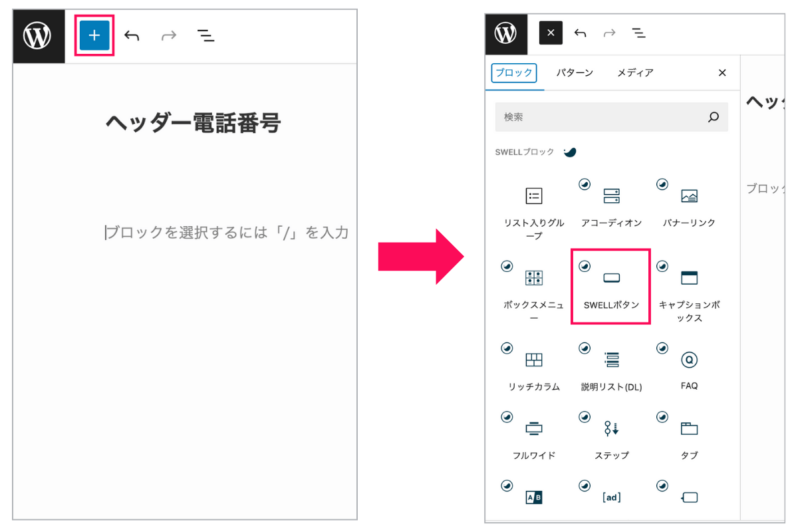Insert the アコーディオン block
798x532 pixels.
[611, 204]
